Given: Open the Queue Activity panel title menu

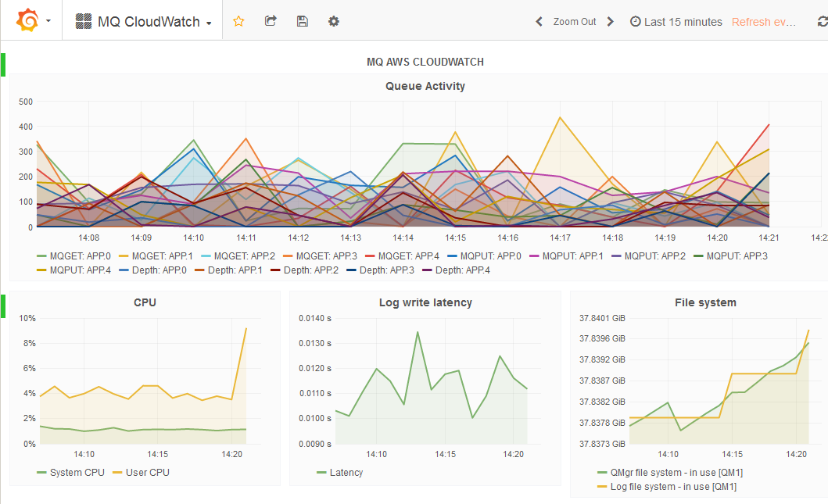Looking at the screenshot, I should click(425, 86).
